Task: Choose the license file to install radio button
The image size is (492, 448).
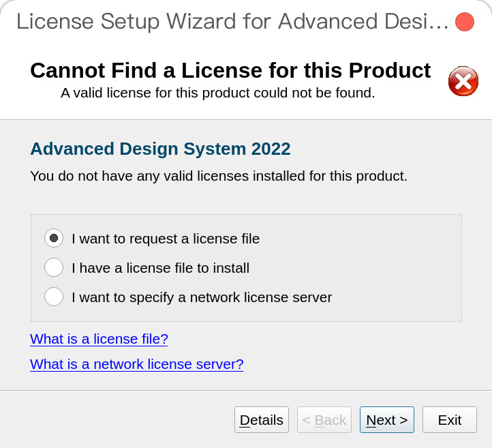Action: coord(54,267)
